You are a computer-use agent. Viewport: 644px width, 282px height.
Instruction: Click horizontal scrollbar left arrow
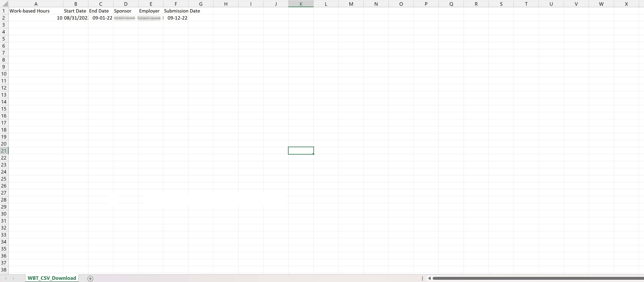[429, 278]
